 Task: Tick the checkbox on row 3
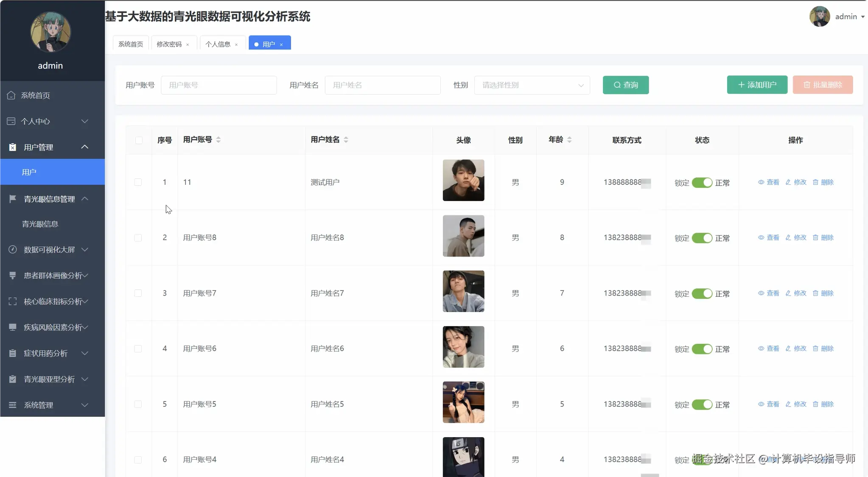pos(138,293)
